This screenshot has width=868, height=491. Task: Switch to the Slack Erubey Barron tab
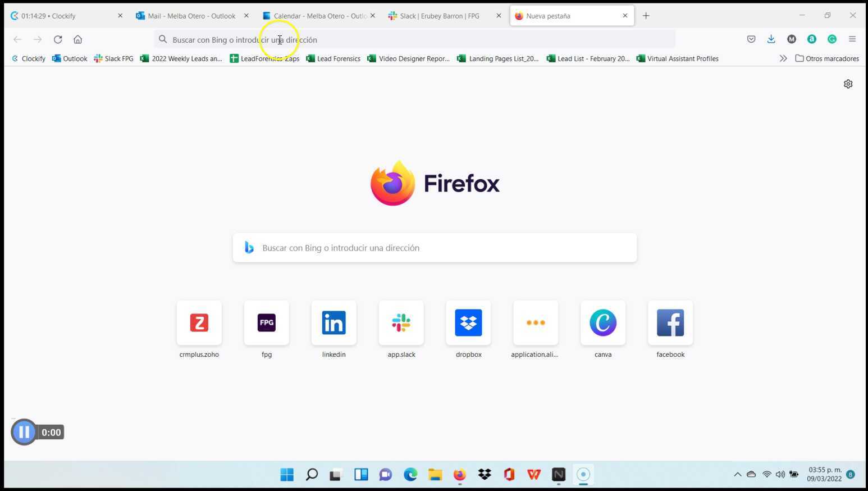coord(444,16)
